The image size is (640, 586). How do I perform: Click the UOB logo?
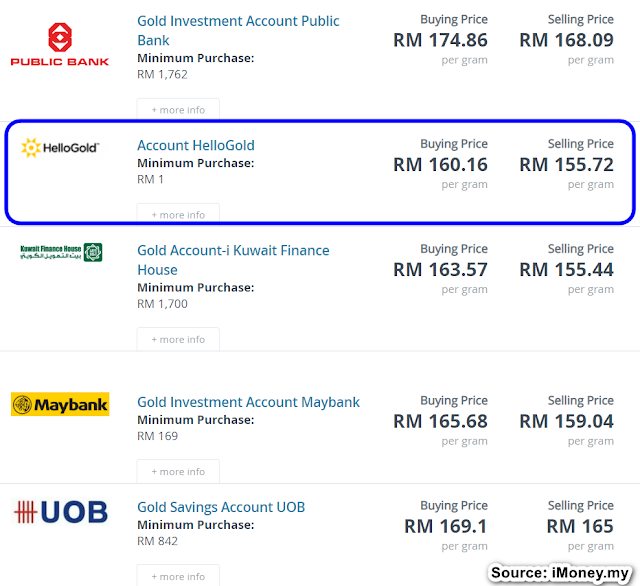61,512
